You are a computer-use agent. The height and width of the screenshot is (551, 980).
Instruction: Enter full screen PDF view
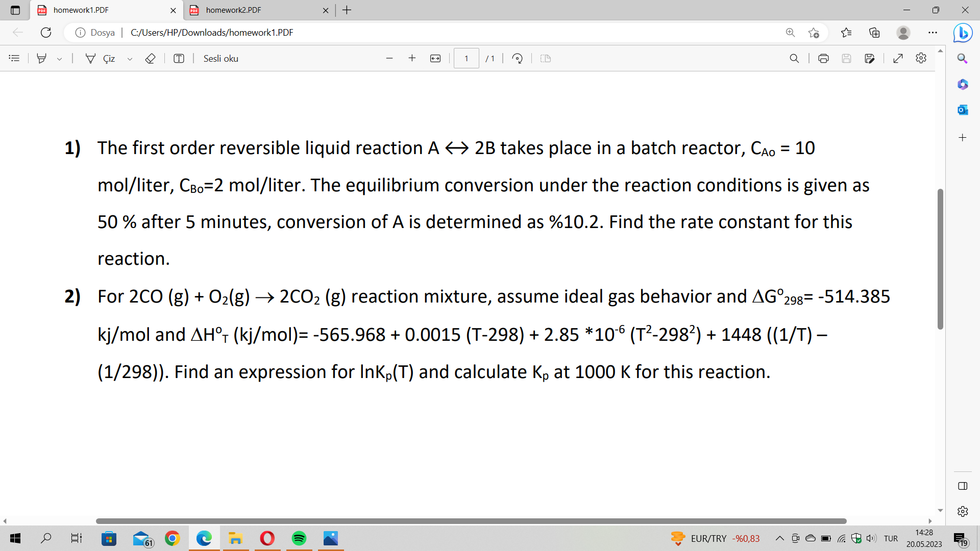[898, 58]
